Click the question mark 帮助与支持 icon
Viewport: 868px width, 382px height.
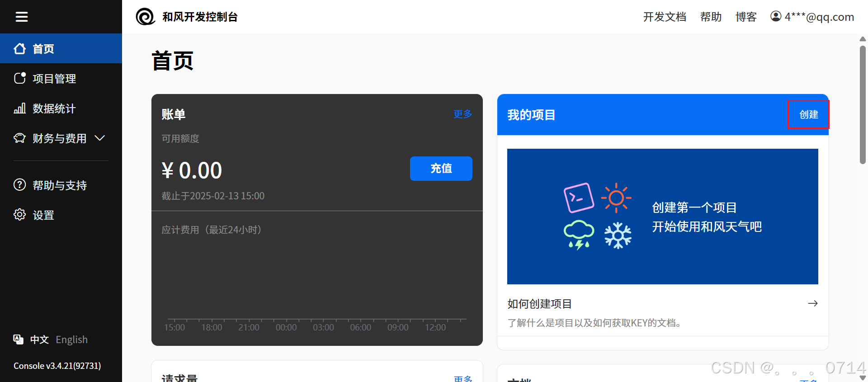click(x=19, y=185)
